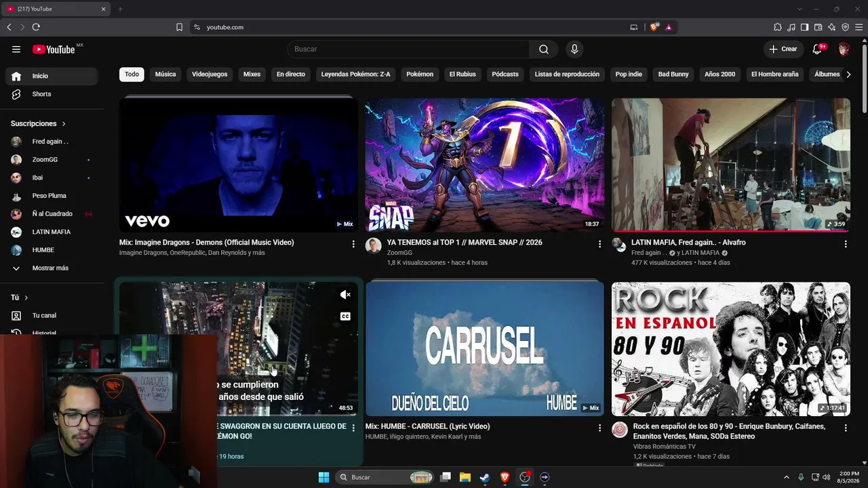Open Shorts in the sidebar
This screenshot has width=868, height=488.
coord(52,94)
